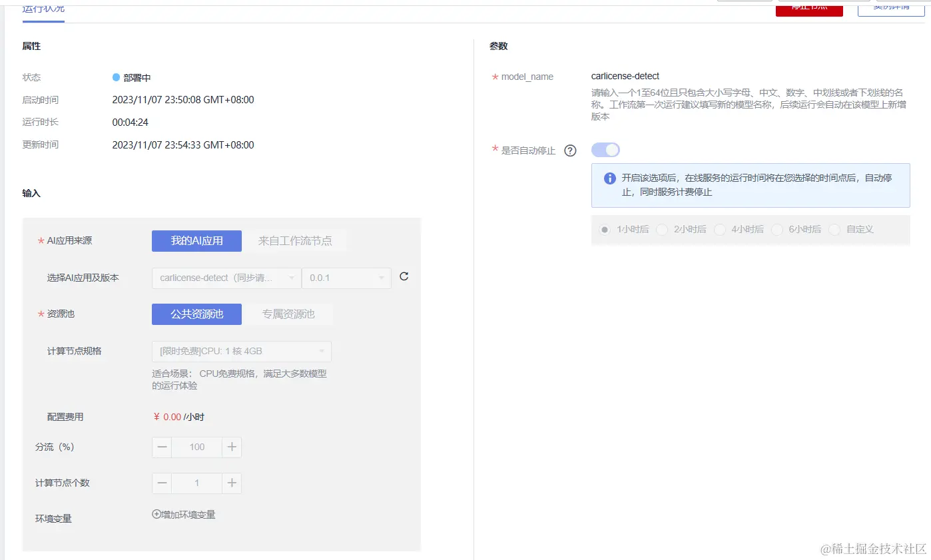Click the 计算节点个数 field showing 1

(196, 483)
